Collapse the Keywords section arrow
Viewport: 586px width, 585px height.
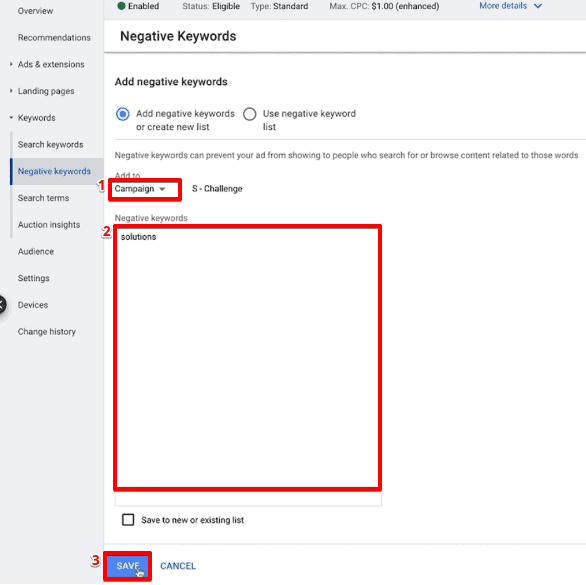pyautogui.click(x=11, y=117)
